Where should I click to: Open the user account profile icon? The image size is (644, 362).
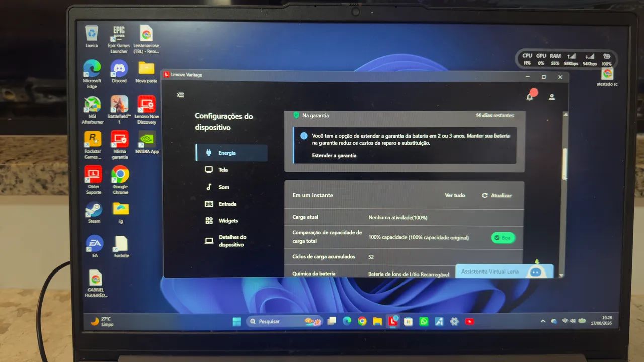[x=552, y=97]
